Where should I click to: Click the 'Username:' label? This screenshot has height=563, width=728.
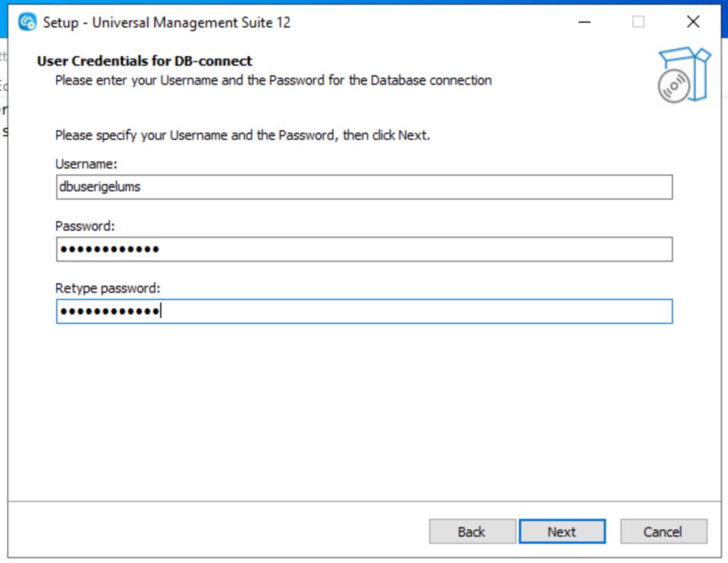pos(86,164)
